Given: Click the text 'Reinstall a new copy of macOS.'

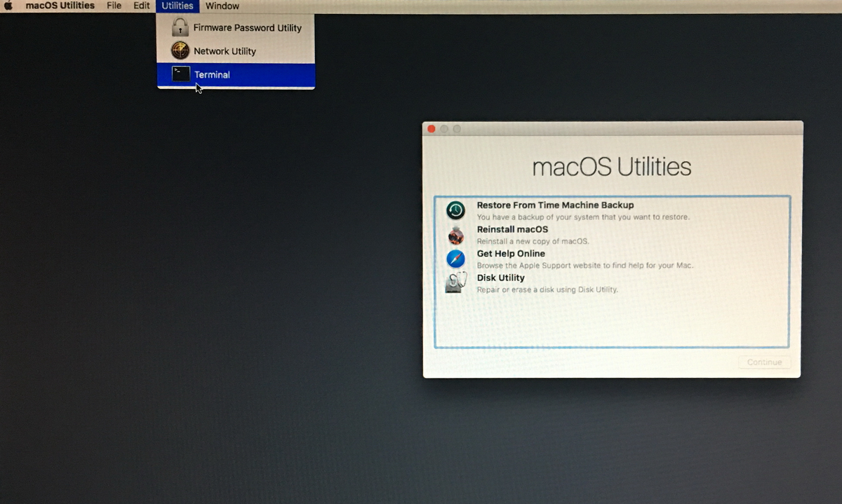Looking at the screenshot, I should [x=533, y=241].
